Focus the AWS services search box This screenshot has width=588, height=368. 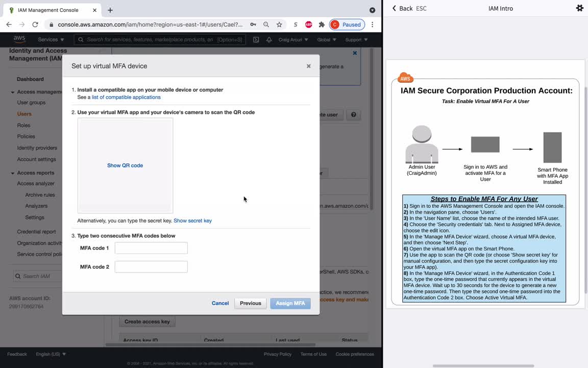(160, 39)
